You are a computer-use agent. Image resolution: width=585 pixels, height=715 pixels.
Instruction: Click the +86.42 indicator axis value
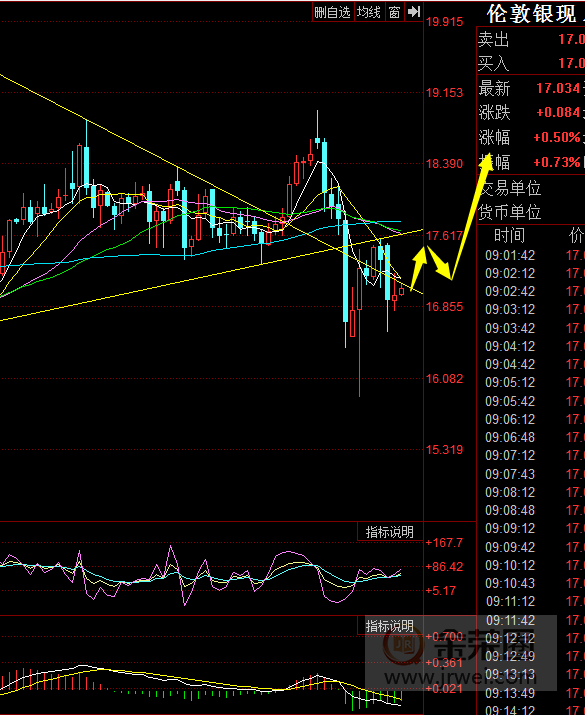(x=444, y=567)
